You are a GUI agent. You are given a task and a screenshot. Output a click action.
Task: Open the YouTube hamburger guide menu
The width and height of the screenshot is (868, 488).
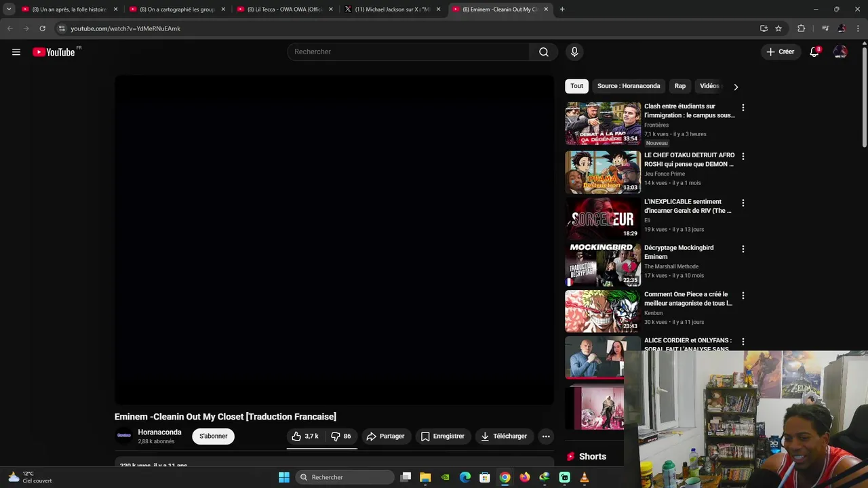pos(16,52)
